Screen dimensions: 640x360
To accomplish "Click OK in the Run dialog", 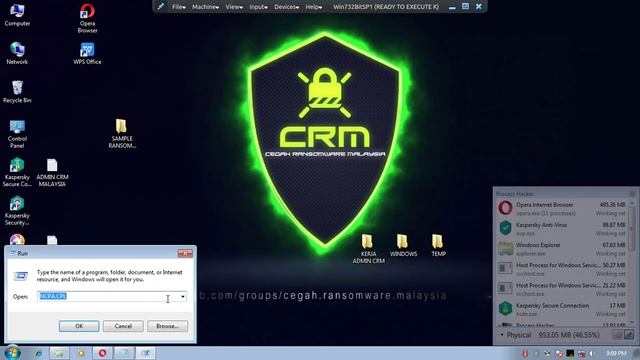I will point(79,326).
